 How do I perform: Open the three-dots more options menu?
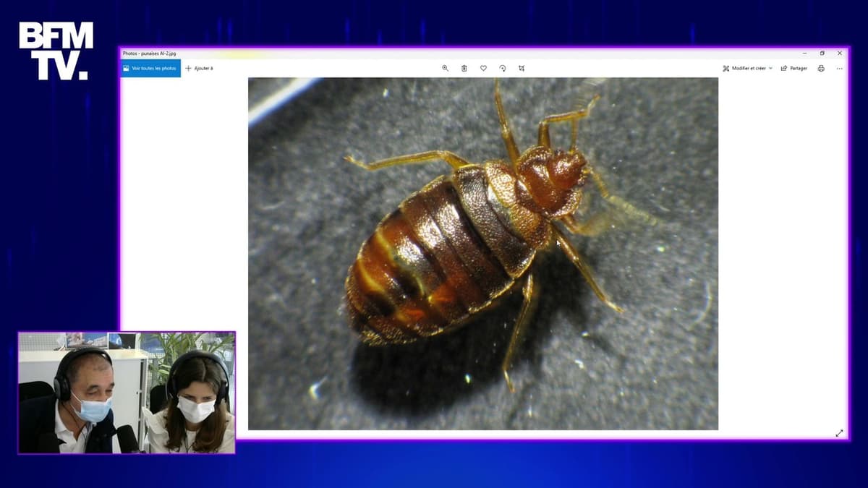pyautogui.click(x=839, y=68)
